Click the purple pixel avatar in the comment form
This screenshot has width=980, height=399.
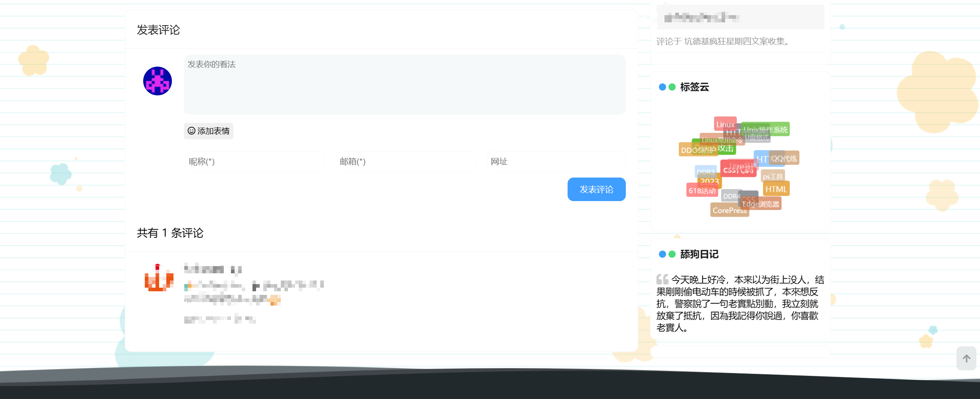157,81
